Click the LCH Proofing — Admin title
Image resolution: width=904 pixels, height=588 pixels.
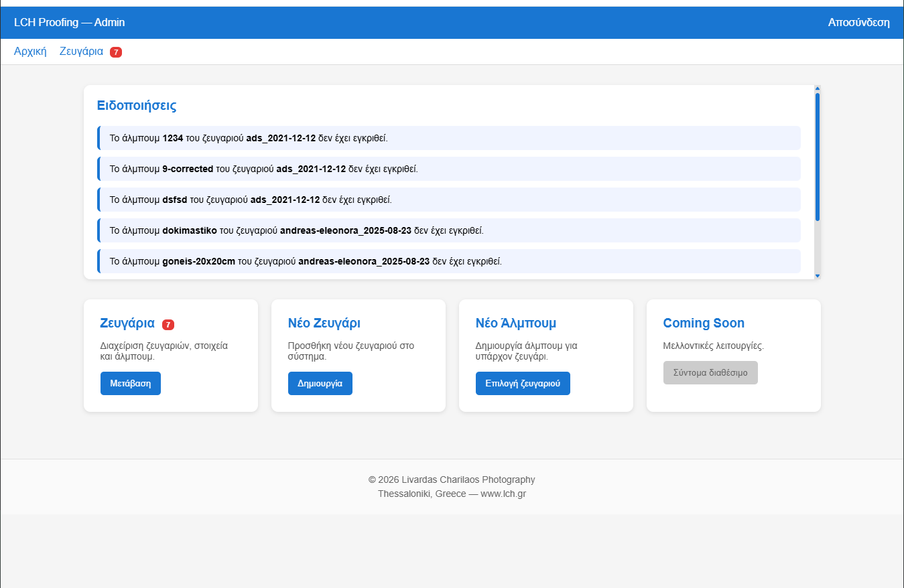tap(69, 23)
